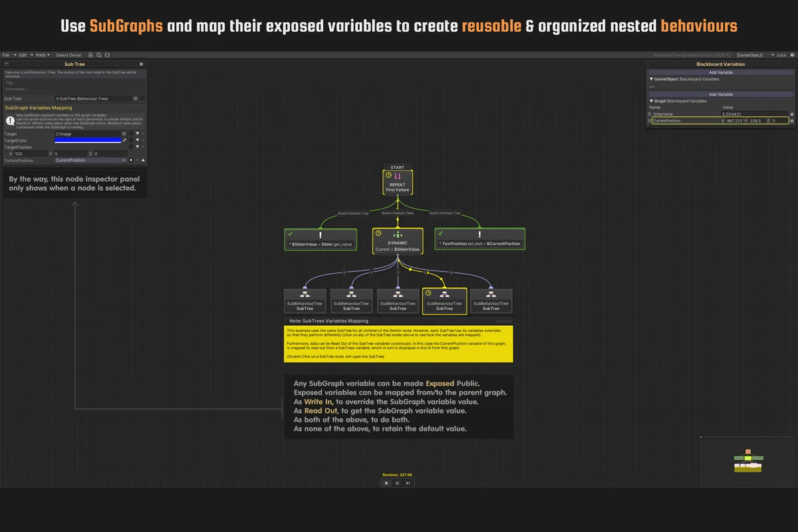Screen dimensions: 798x532
Task: Open the File menu
Action: point(6,55)
